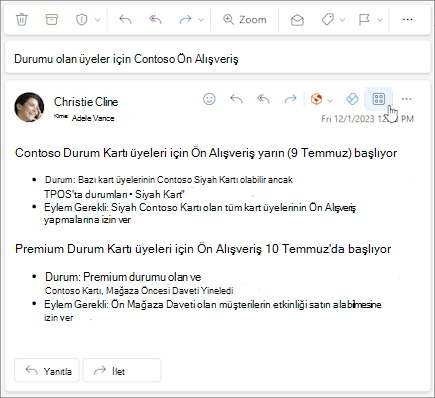This screenshot has height=398, width=435.
Task: Click the İlet forward button
Action: pyautogui.click(x=122, y=371)
